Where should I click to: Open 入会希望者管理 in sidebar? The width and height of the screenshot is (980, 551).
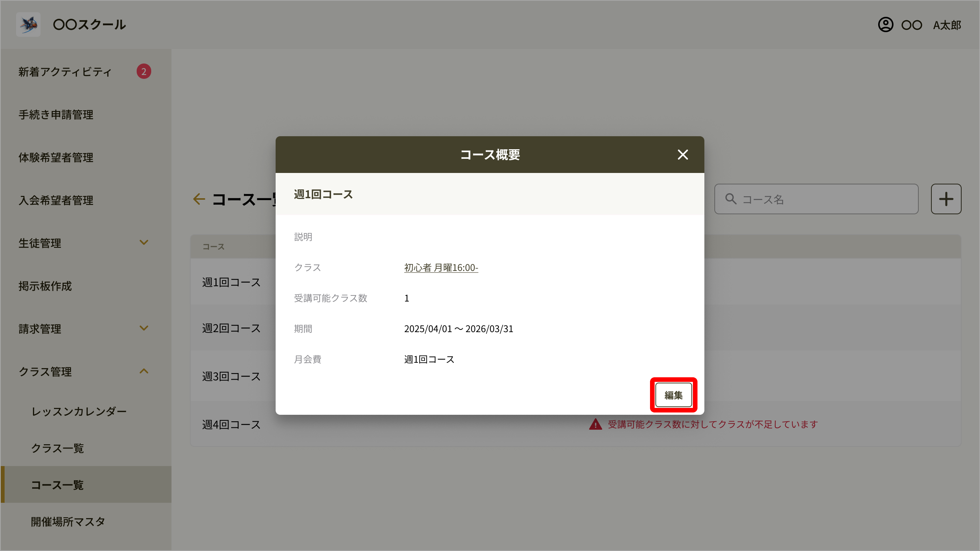56,201
